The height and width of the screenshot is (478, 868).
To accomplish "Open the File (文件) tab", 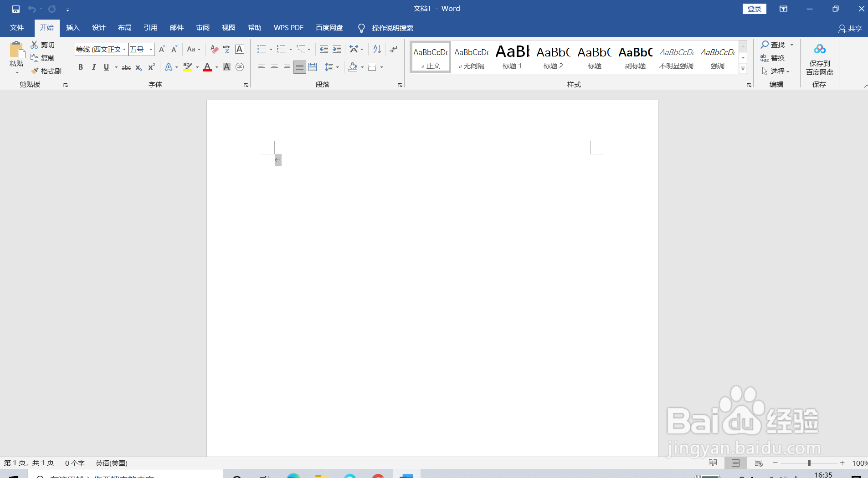I will (x=17, y=28).
